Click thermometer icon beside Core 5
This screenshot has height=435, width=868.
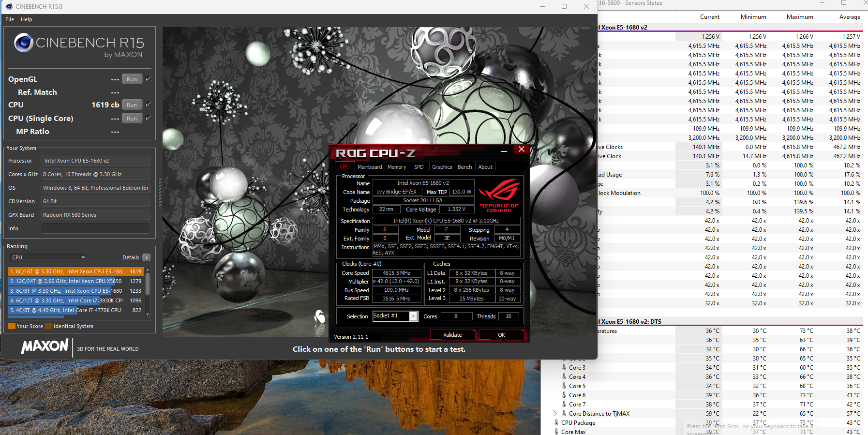tap(564, 386)
